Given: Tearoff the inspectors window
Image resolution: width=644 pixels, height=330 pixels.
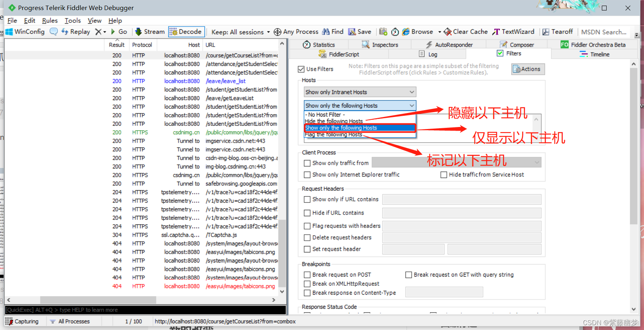Looking at the screenshot, I should click(x=558, y=32).
